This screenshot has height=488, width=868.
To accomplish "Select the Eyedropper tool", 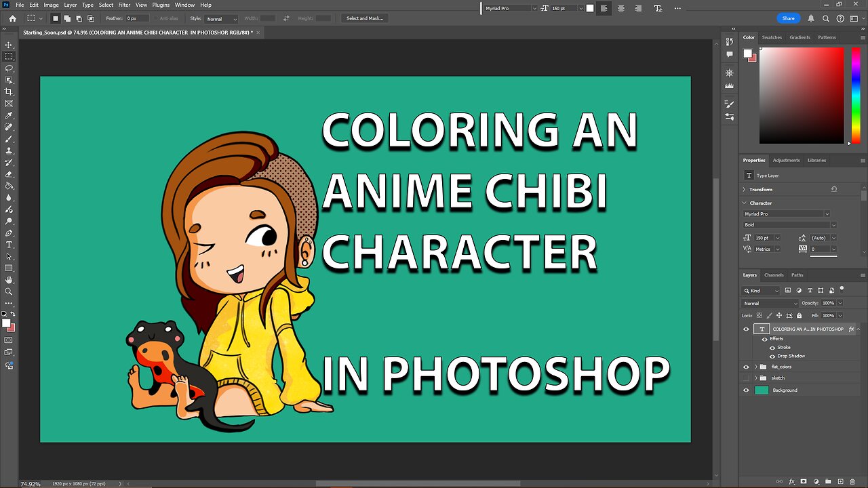I will 9,115.
